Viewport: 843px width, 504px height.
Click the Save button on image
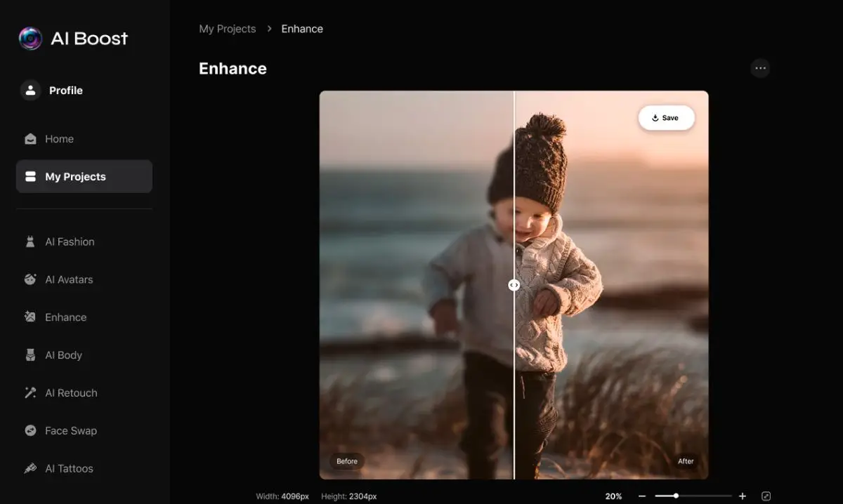(x=666, y=118)
